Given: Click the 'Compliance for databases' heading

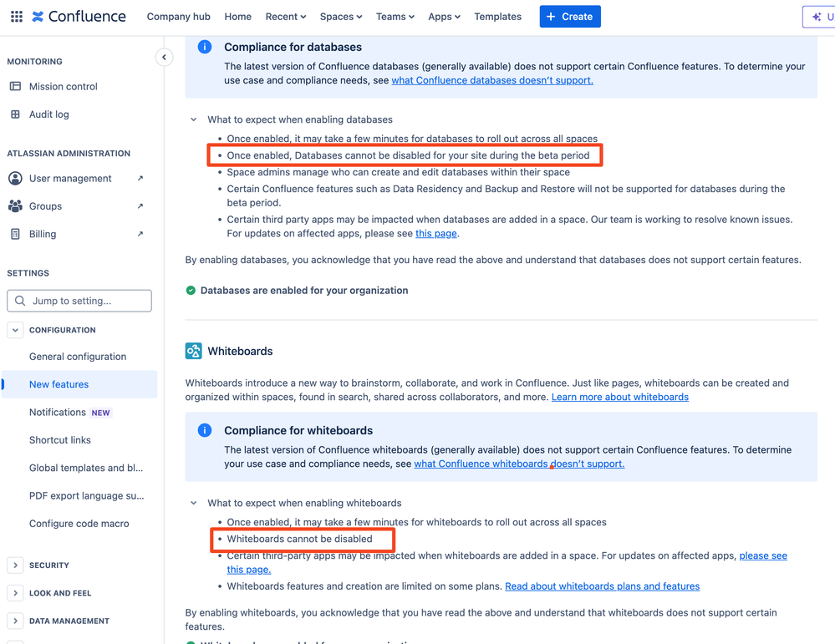Looking at the screenshot, I should (293, 47).
